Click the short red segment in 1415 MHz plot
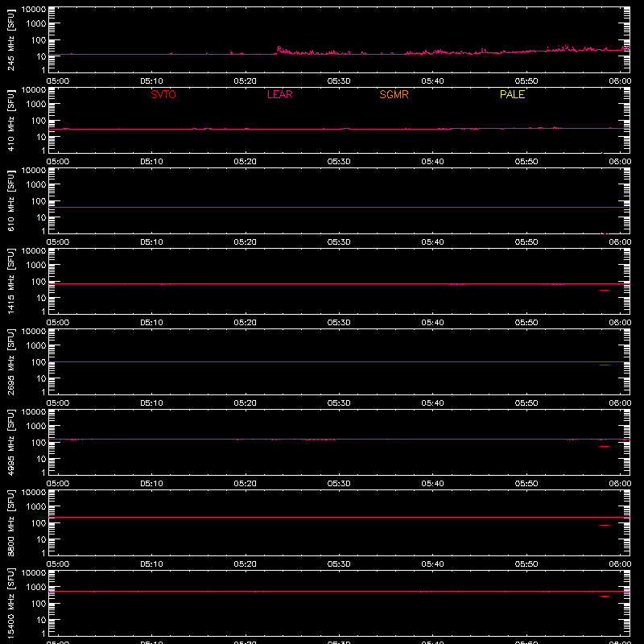This screenshot has width=644, height=644. (x=605, y=291)
